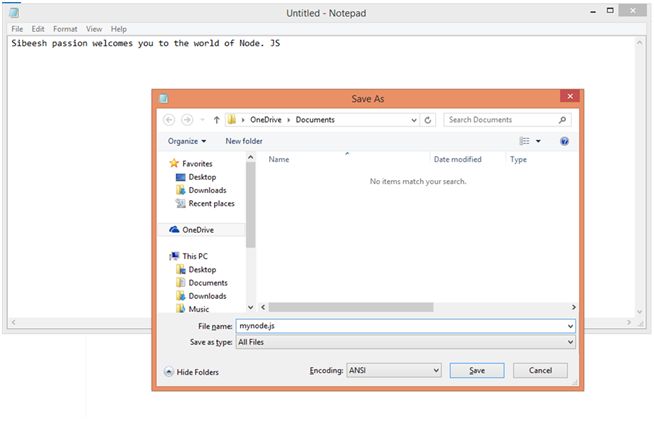The image size is (654, 421).
Task: Open the view options dropdown arrow
Action: point(538,141)
